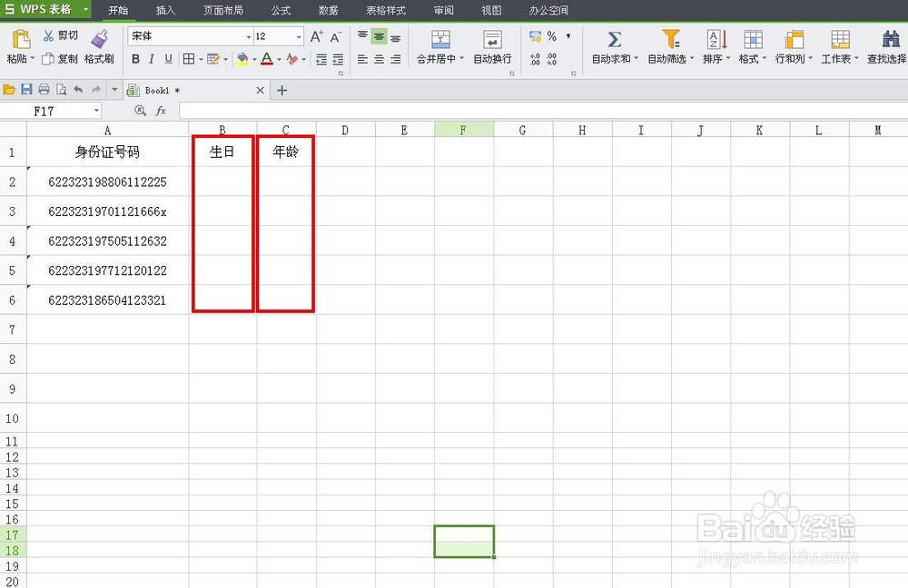The width and height of the screenshot is (908, 588).
Task: Click the cell borders icon
Action: click(x=189, y=59)
